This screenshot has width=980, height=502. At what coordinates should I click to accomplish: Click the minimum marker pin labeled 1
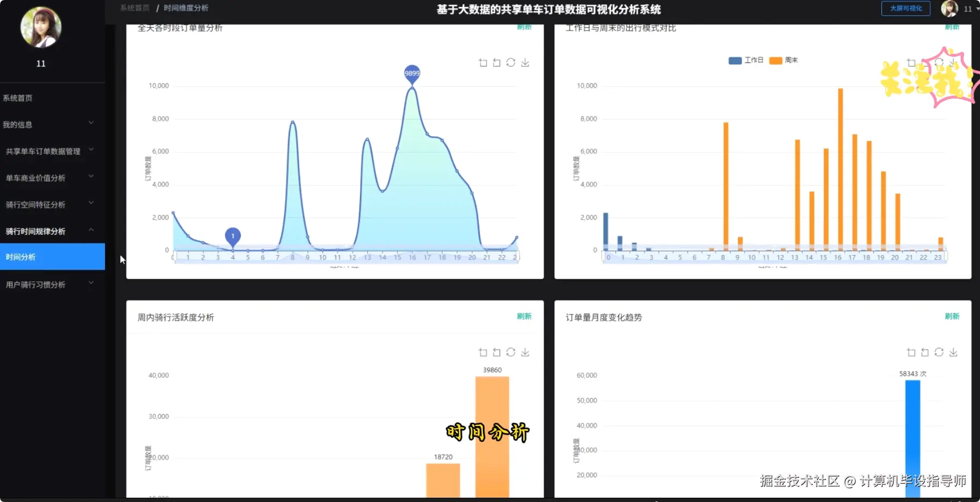[x=232, y=237]
